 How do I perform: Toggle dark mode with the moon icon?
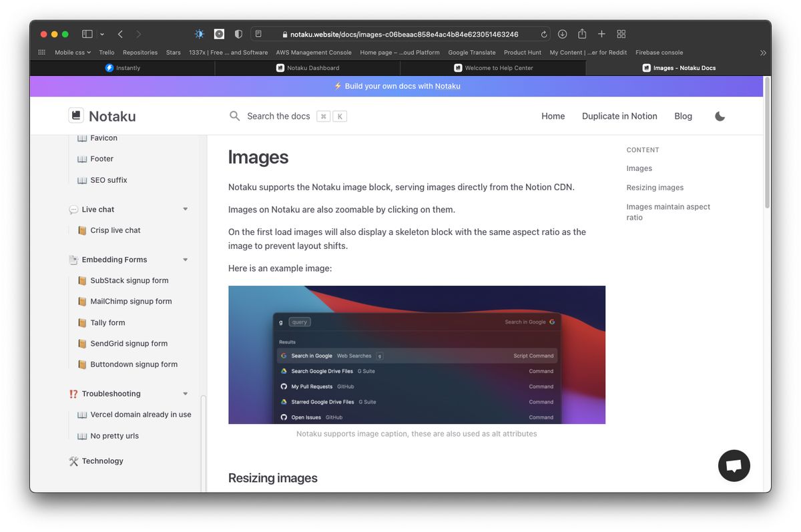720,116
